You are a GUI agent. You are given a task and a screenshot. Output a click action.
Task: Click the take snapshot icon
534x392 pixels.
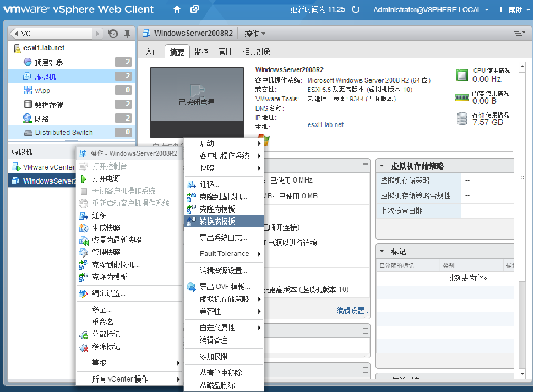[84, 228]
